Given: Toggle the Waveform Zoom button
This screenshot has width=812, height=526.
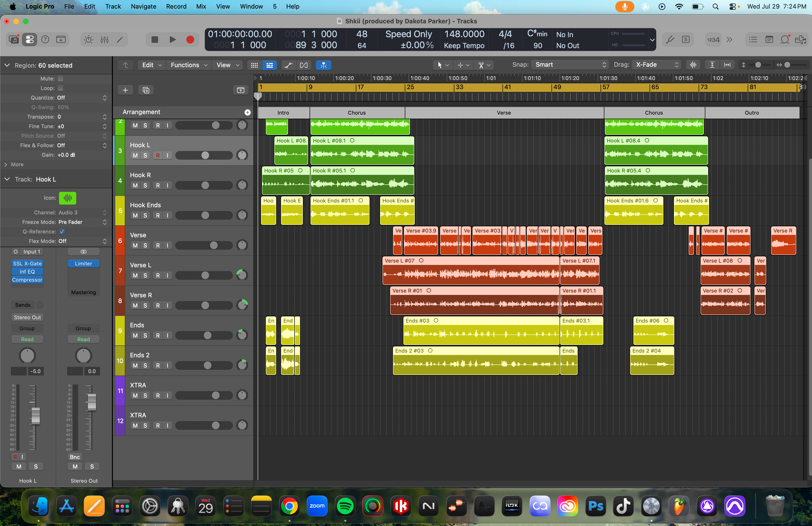Looking at the screenshot, I should click(693, 65).
